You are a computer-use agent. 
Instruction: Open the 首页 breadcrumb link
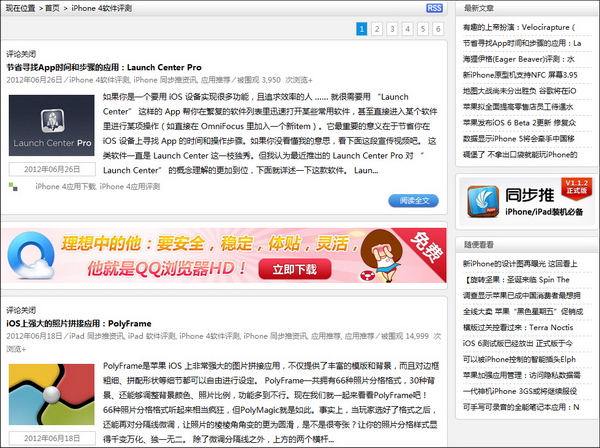[x=56, y=8]
